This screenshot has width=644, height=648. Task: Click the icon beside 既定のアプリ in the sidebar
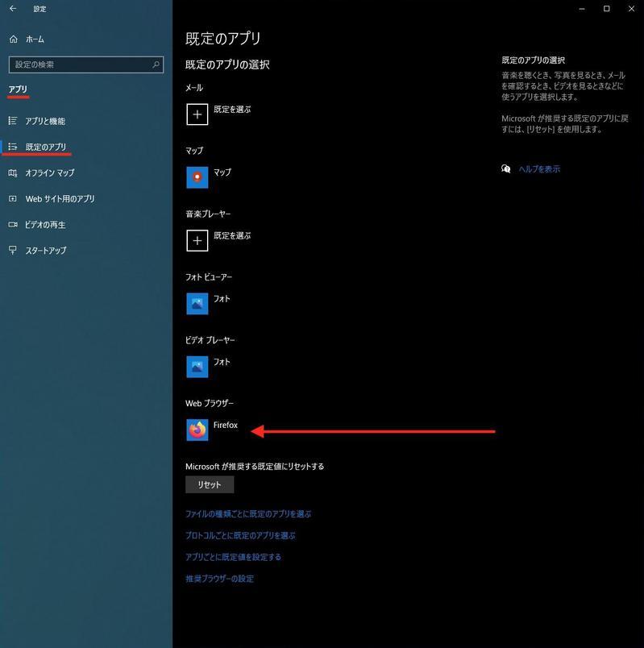coord(13,147)
